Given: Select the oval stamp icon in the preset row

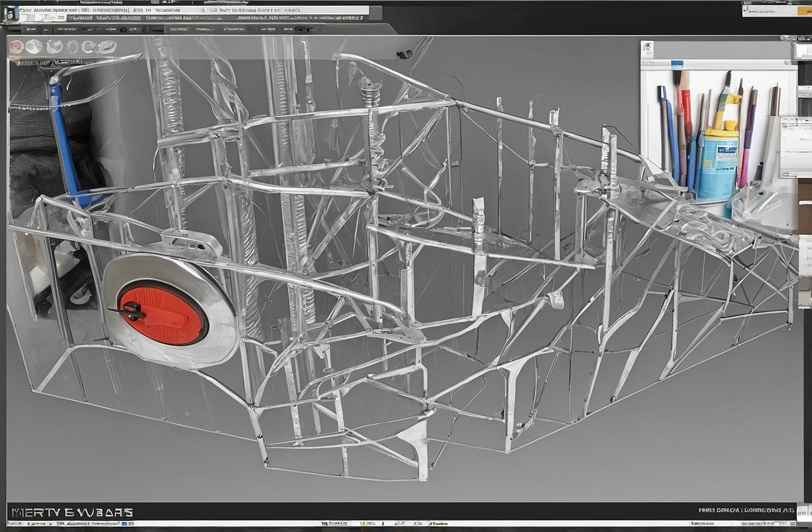Looking at the screenshot, I should (107, 45).
